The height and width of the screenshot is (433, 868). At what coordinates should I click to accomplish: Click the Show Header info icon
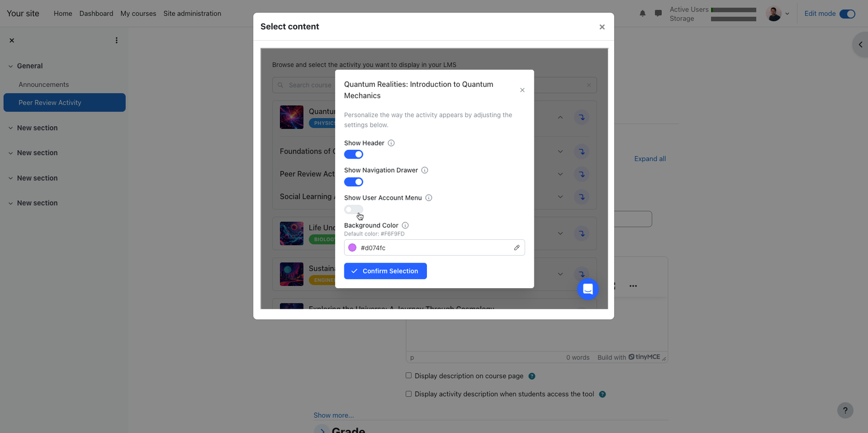391,143
